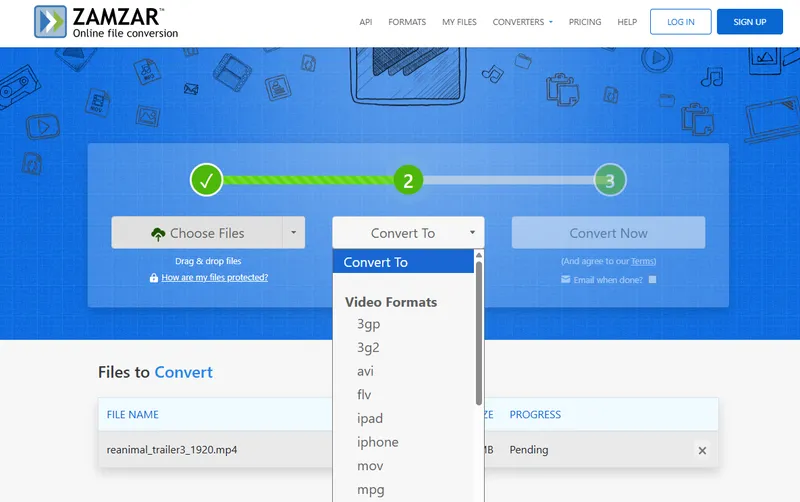Click the completed step one checkmark
This screenshot has height=502, width=800.
pyautogui.click(x=206, y=180)
